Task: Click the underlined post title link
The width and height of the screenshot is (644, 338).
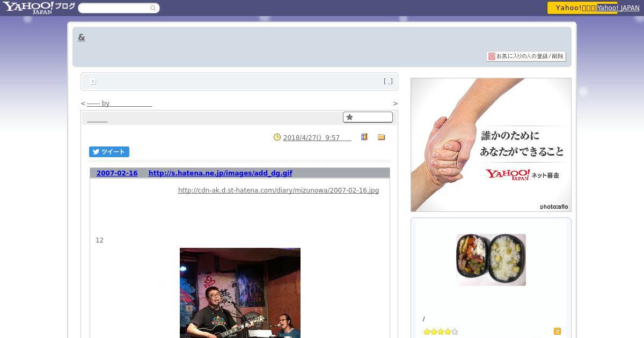Action: (97, 120)
